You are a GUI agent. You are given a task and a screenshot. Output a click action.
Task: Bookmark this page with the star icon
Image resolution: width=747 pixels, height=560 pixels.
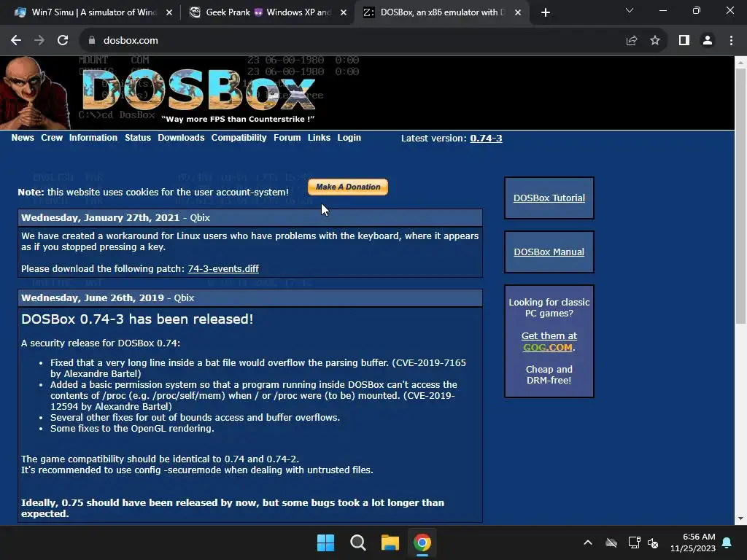tap(655, 41)
